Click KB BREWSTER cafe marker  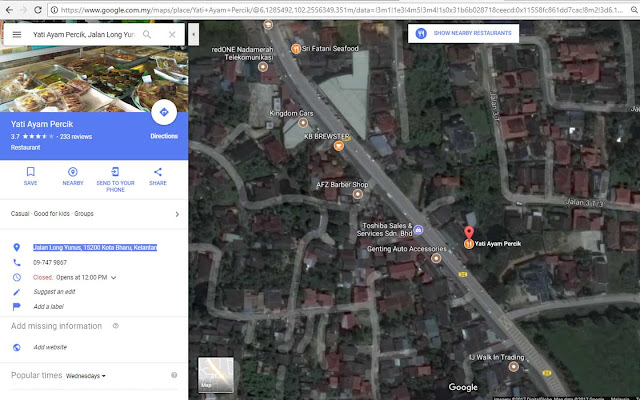[x=338, y=146]
